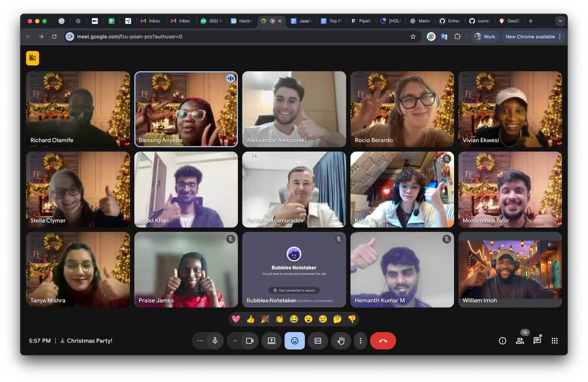
Task: Select Blessing Anyebe's video tile
Action: pos(186,109)
